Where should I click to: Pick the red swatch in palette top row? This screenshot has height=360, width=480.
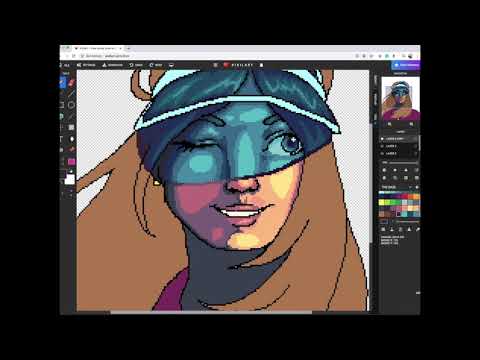pyautogui.click(x=405, y=197)
